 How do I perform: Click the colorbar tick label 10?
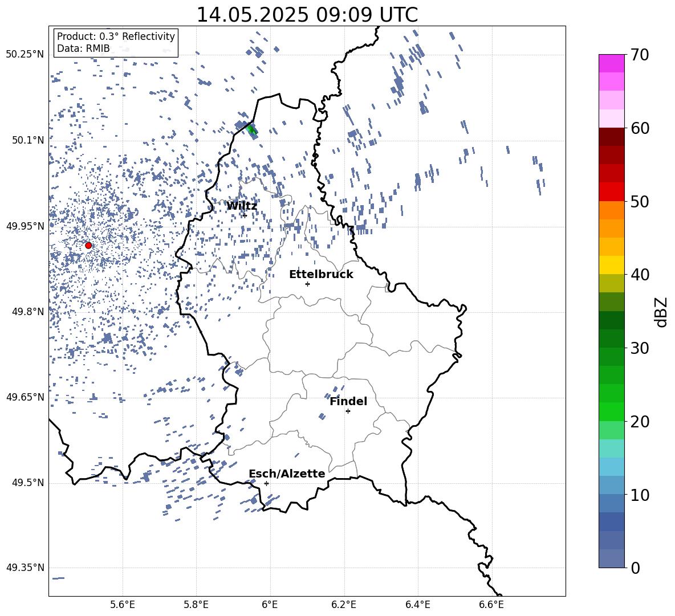[x=640, y=495]
